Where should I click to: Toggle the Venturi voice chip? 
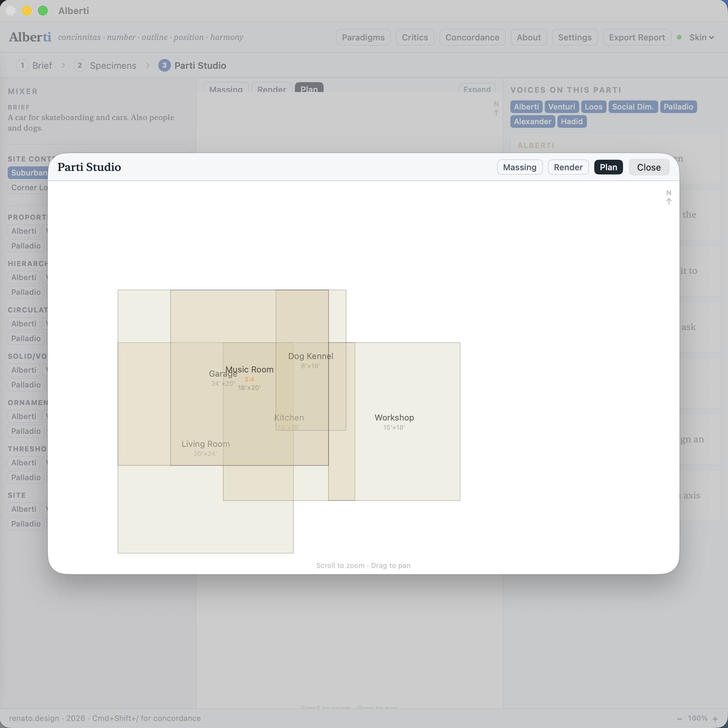(x=562, y=107)
